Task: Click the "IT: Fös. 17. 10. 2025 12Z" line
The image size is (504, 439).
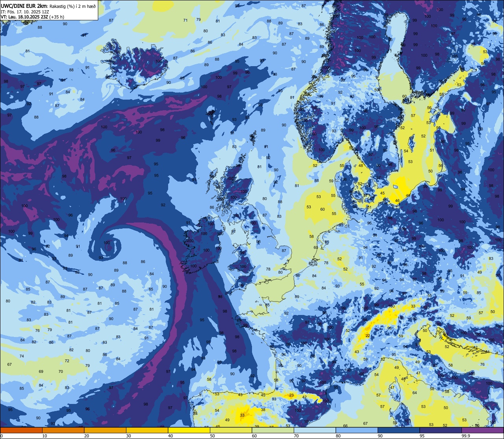Action: point(24,11)
